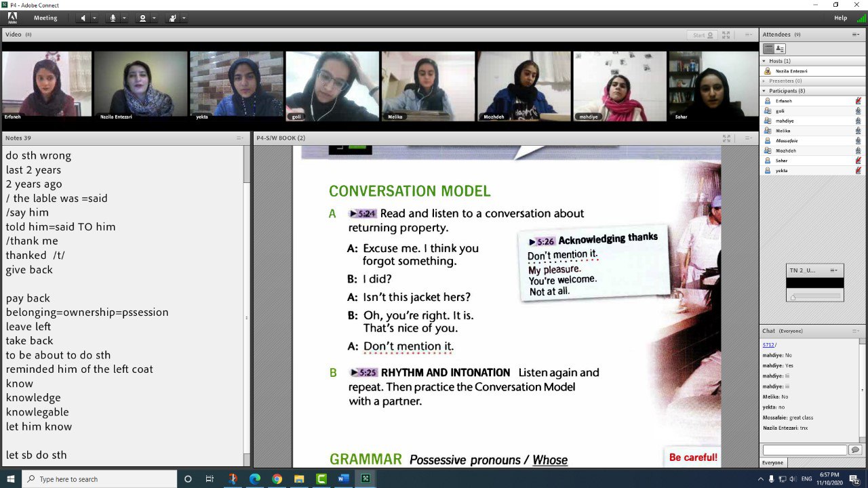The image size is (868, 488).
Task: Collapse the Hosts group in Attendees
Action: point(764,61)
